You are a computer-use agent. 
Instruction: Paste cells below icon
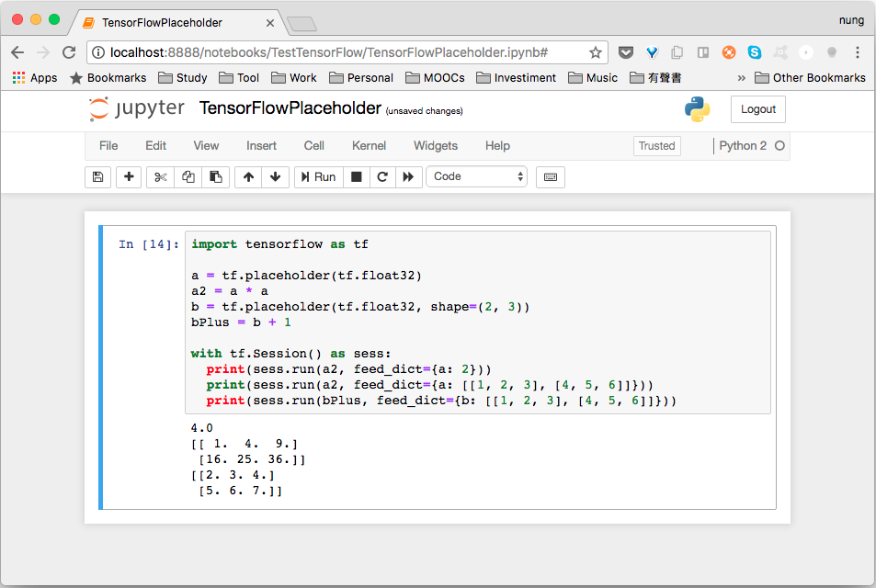coord(216,177)
